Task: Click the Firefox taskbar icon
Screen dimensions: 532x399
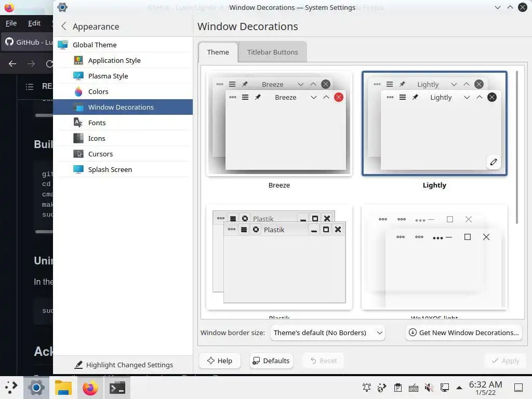Action: (90, 388)
